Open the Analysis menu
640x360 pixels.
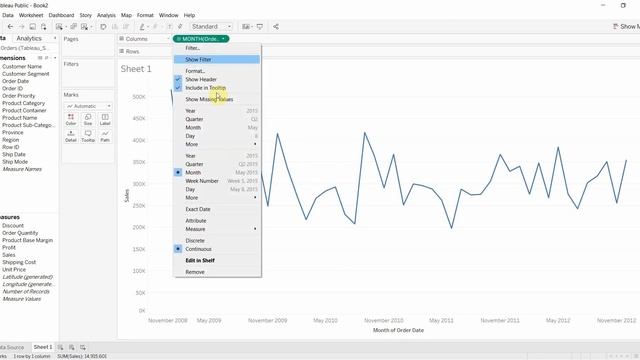pyautogui.click(x=106, y=15)
